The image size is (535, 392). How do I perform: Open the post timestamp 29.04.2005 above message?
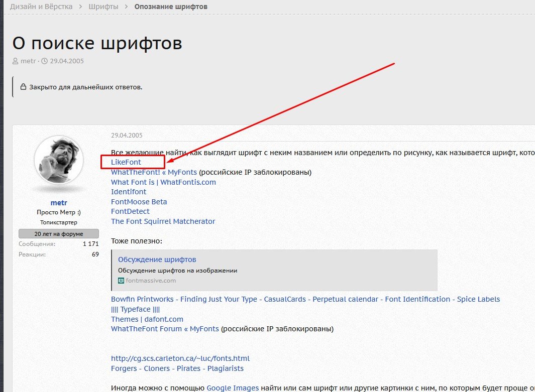coord(127,136)
